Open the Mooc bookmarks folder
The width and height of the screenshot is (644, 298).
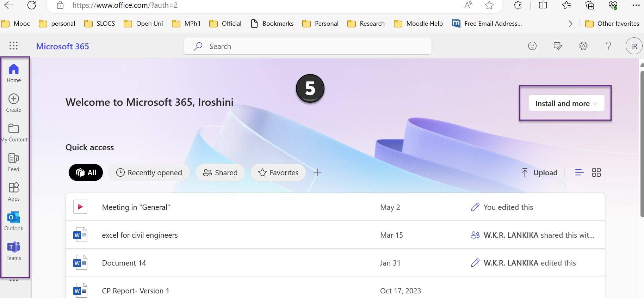pyautogui.click(x=16, y=24)
